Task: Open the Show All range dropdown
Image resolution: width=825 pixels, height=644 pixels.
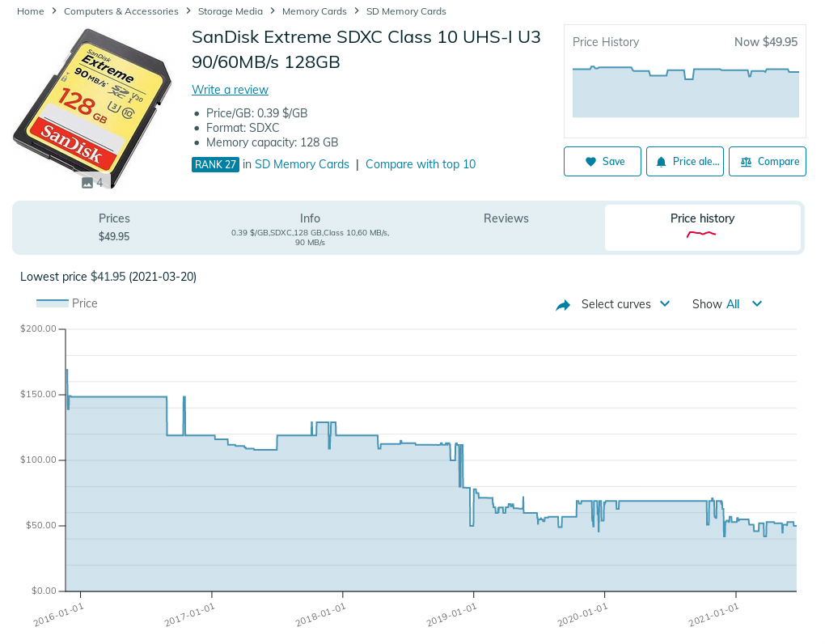Action: (x=727, y=304)
